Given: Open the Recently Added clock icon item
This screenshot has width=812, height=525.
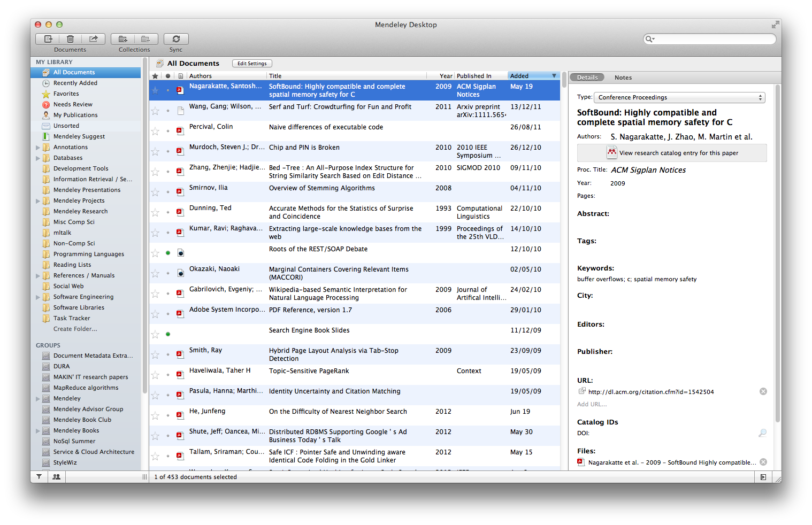Looking at the screenshot, I should pyautogui.click(x=46, y=83).
